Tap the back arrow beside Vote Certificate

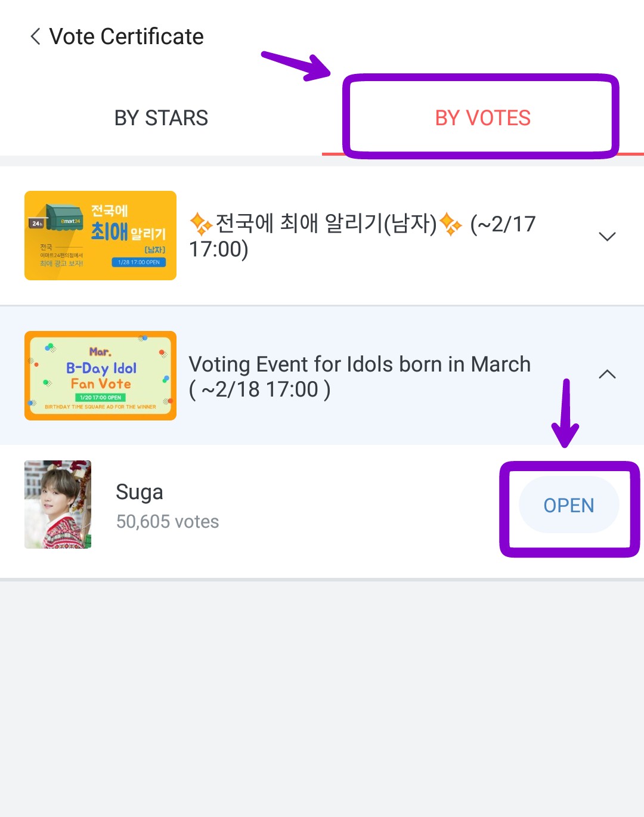35,36
